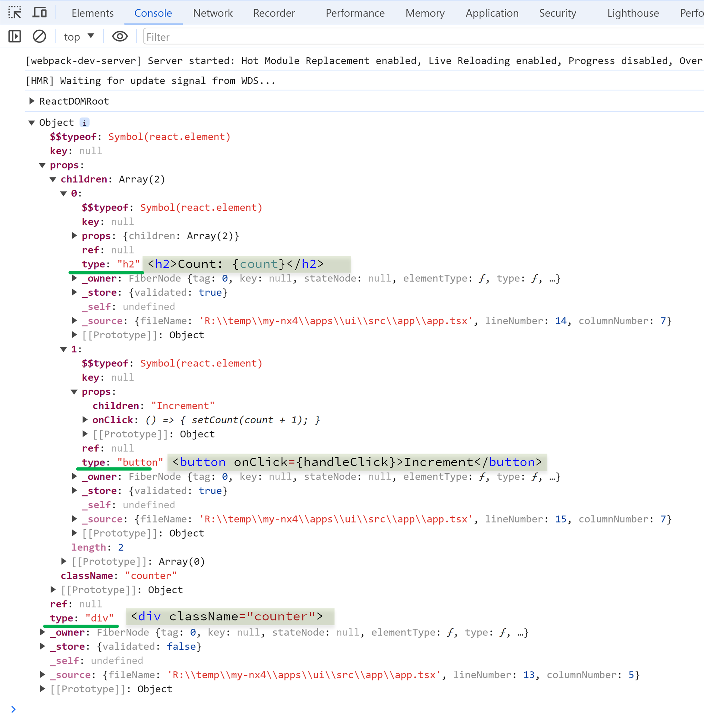The height and width of the screenshot is (728, 704).
Task: Expand props {children: Array(2)} under item 0
Action: pos(74,235)
